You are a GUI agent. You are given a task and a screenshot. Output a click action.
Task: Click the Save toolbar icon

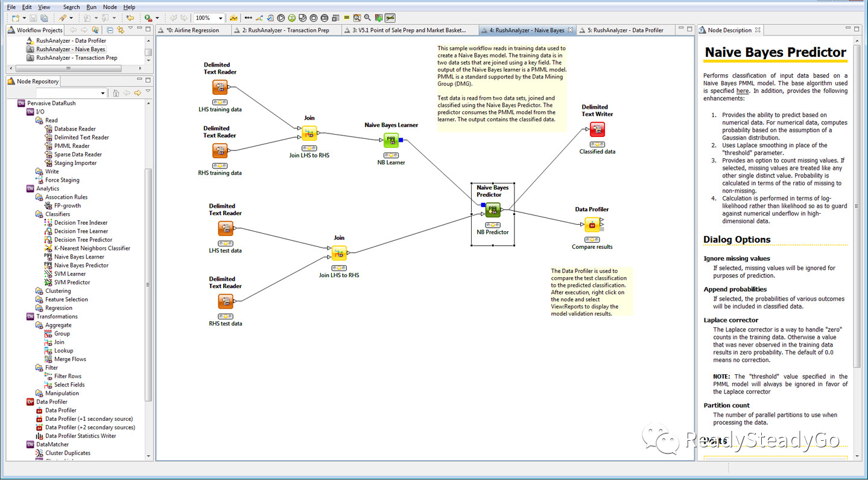pos(33,18)
